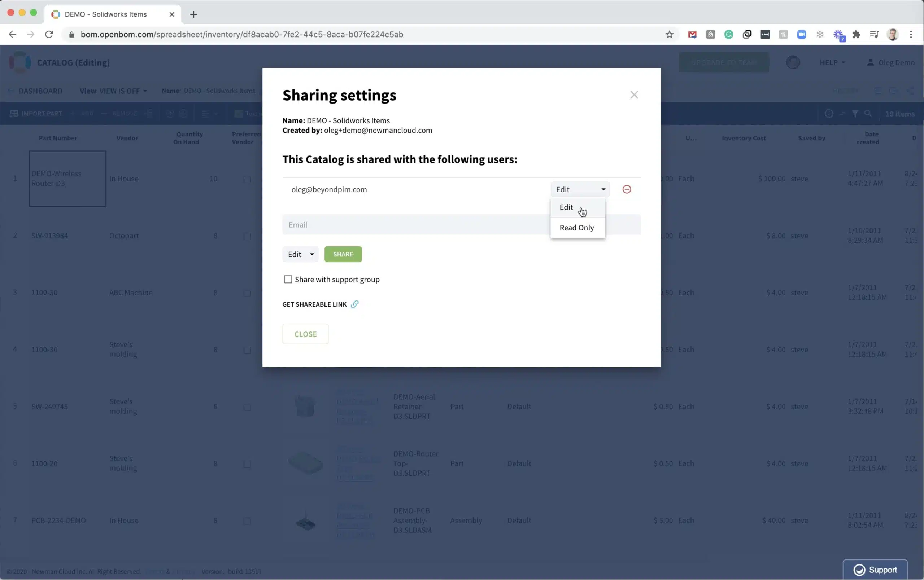Click the CLOSE button in dialog
The width and height of the screenshot is (924, 580).
coord(305,334)
